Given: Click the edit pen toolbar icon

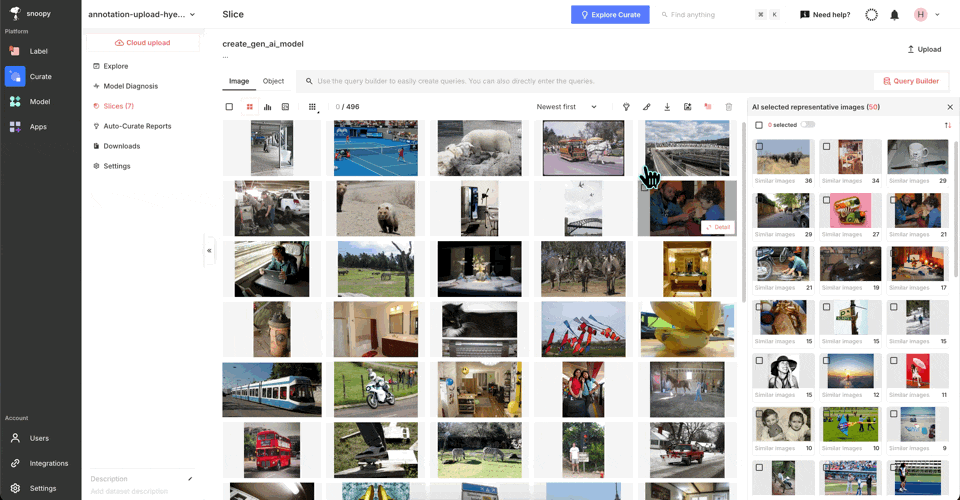Looking at the screenshot, I should point(647,106).
